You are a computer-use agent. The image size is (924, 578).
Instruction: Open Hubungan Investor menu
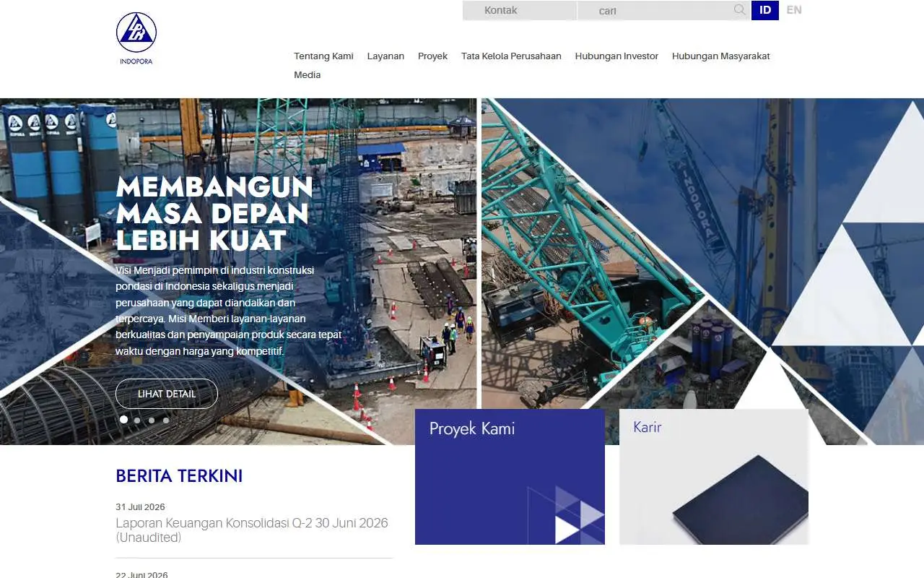(x=616, y=56)
